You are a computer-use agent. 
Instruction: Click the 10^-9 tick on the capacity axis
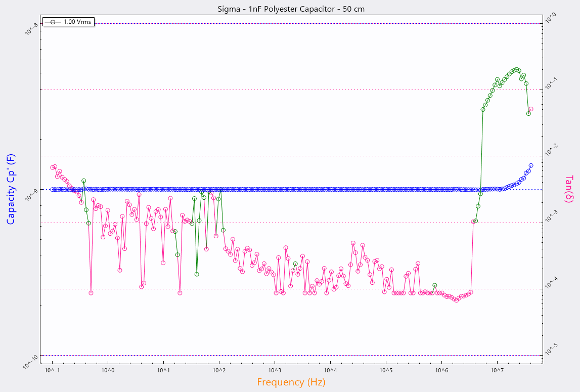[31, 194]
